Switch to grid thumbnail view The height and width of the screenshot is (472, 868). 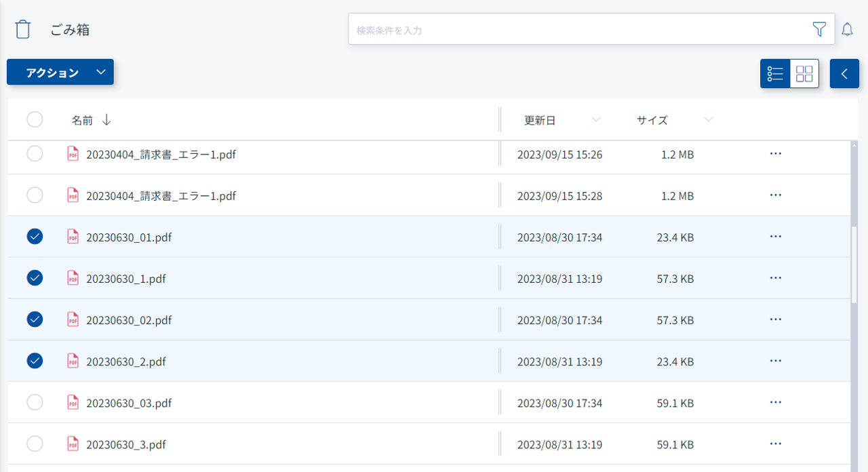[x=804, y=74]
